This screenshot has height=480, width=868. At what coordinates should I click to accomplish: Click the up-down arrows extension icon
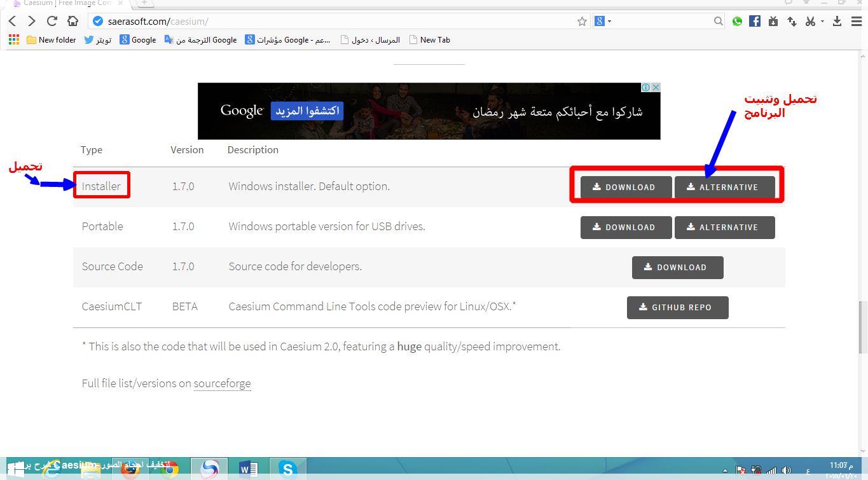click(792, 21)
